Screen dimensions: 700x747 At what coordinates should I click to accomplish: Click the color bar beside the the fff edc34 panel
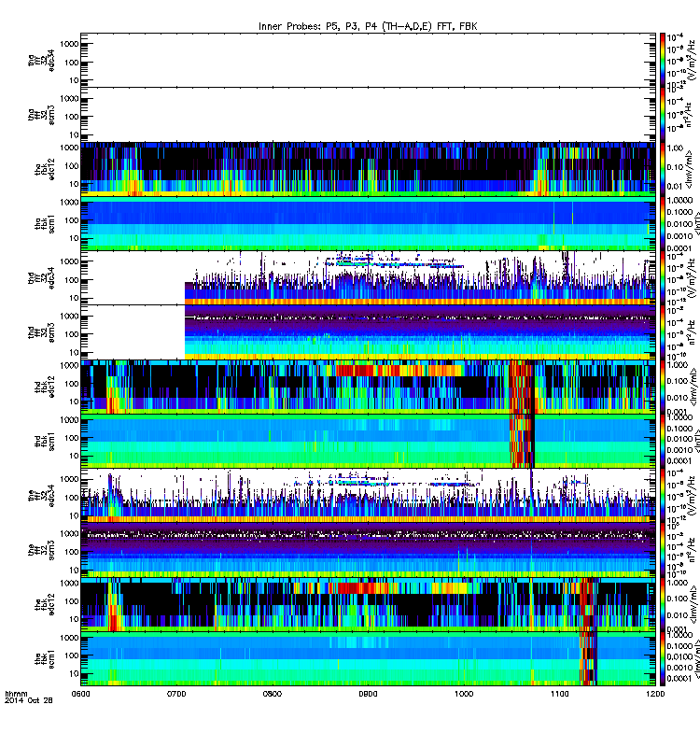[x=663, y=495]
